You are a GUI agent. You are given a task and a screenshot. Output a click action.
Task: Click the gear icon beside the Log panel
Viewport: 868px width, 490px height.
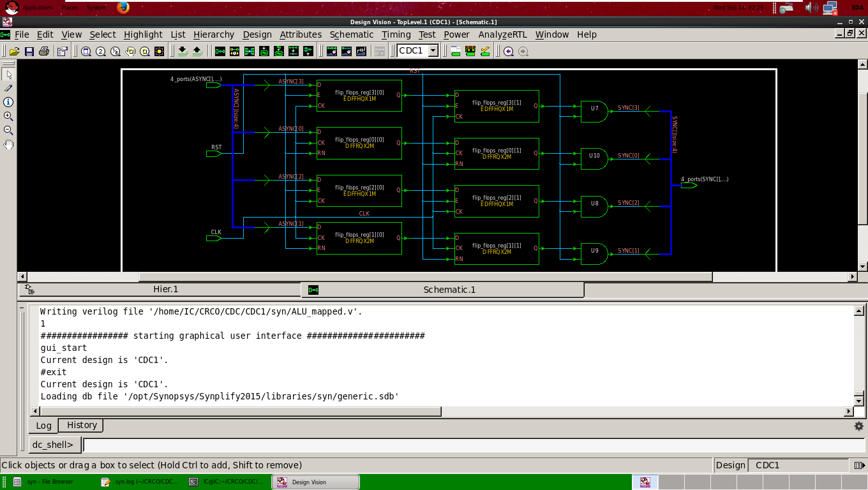pyautogui.click(x=859, y=425)
